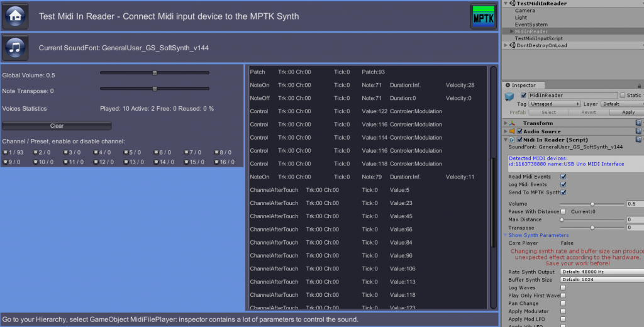
Task: Toggle the Static checkbox
Action: (622, 96)
